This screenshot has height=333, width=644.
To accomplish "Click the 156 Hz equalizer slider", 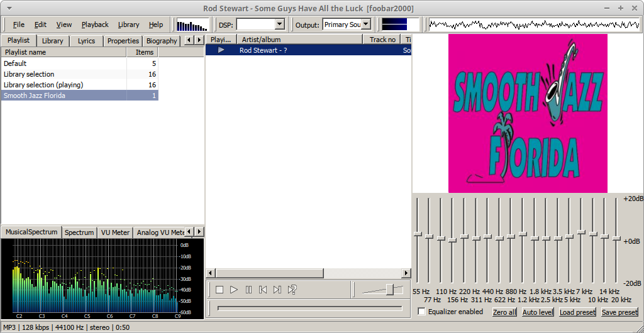I will point(453,240).
